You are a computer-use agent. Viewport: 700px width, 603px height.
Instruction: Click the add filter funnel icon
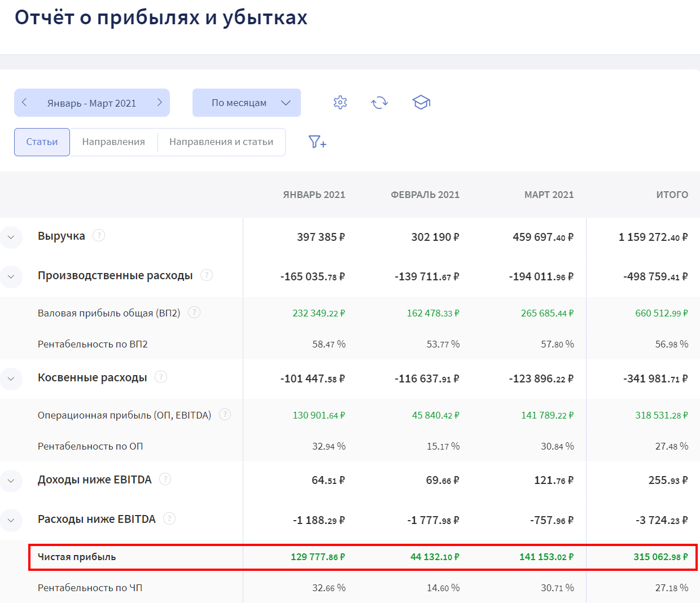point(317,142)
